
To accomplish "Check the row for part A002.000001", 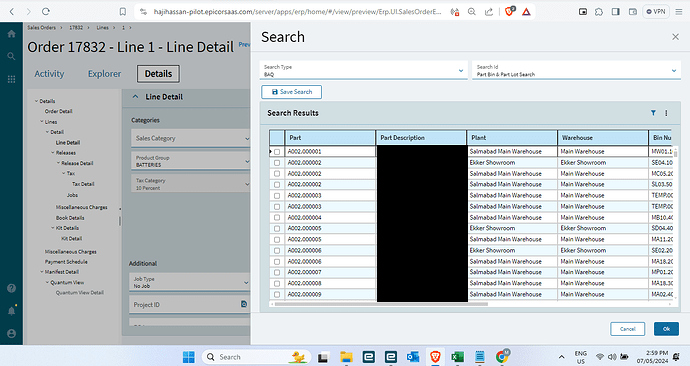I will (277, 152).
